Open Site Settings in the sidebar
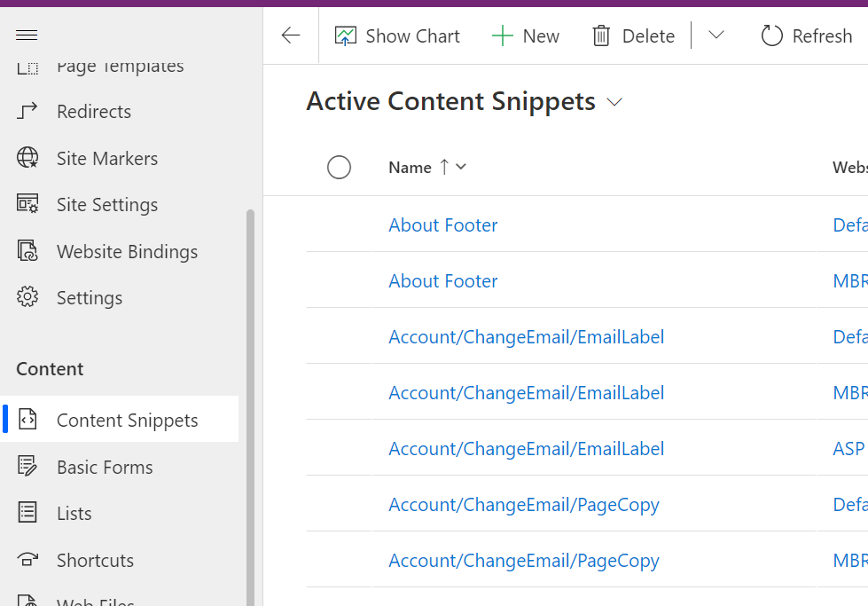Viewport: 868px width, 606px height. tap(107, 205)
